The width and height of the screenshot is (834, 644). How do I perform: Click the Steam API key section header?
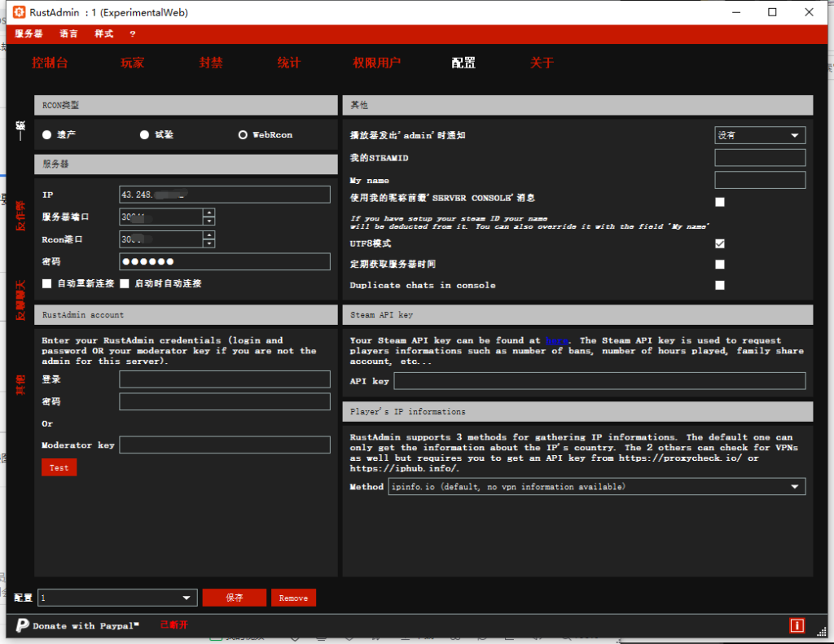577,315
